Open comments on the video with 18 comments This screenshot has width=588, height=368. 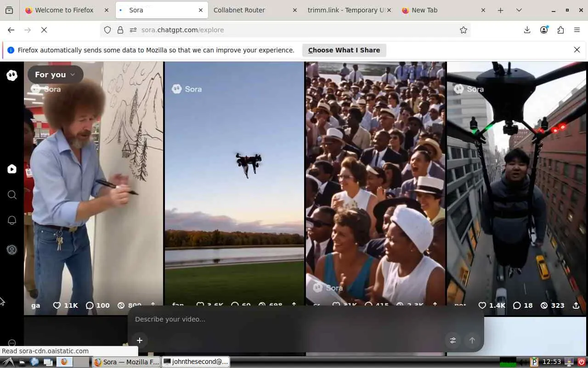(523, 305)
